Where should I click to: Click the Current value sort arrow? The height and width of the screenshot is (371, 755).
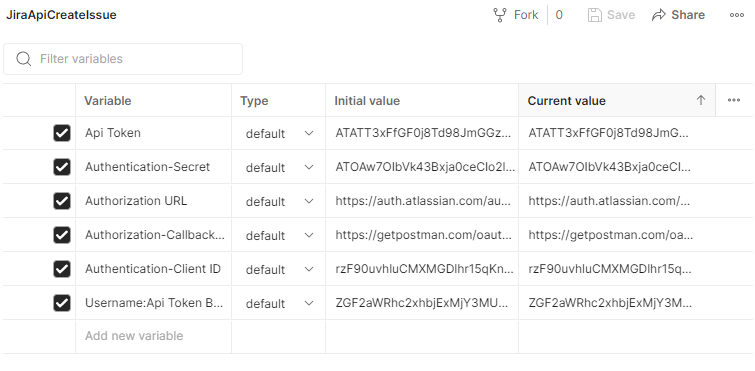pyautogui.click(x=701, y=100)
